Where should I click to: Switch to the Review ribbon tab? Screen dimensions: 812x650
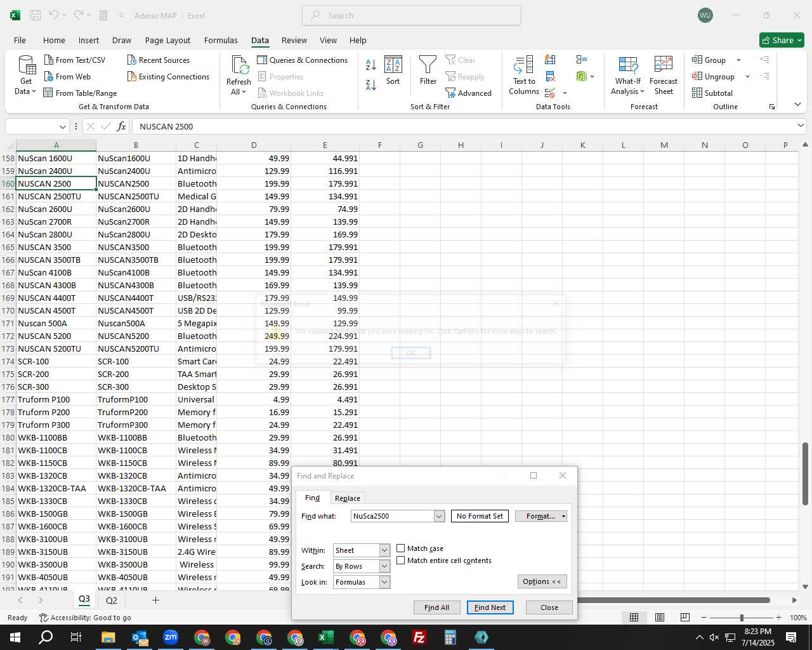click(294, 40)
